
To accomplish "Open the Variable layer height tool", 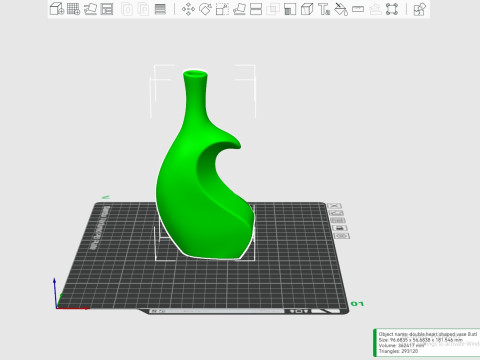I will [160, 9].
